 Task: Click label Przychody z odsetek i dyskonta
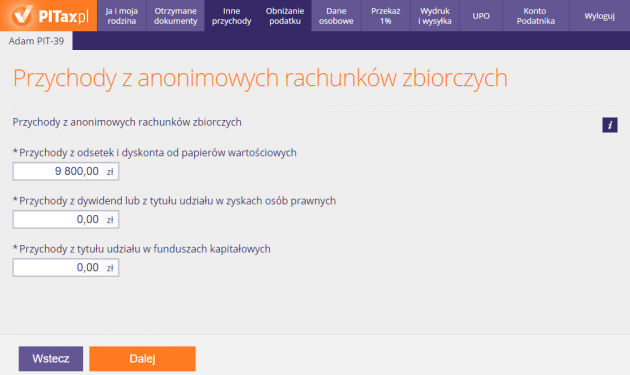155,153
